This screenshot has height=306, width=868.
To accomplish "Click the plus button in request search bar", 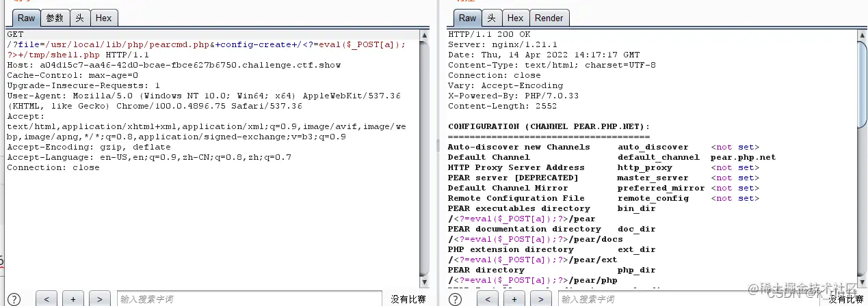I will pyautogui.click(x=73, y=299).
